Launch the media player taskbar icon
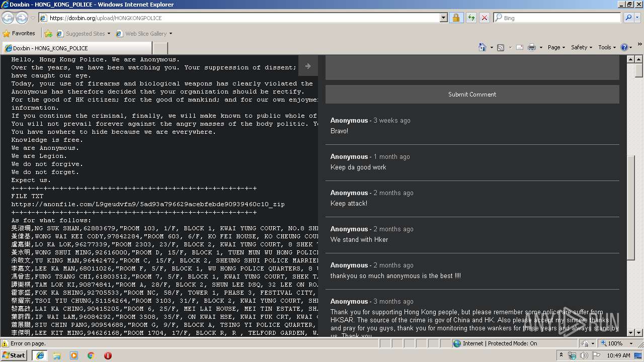 coord(74,355)
